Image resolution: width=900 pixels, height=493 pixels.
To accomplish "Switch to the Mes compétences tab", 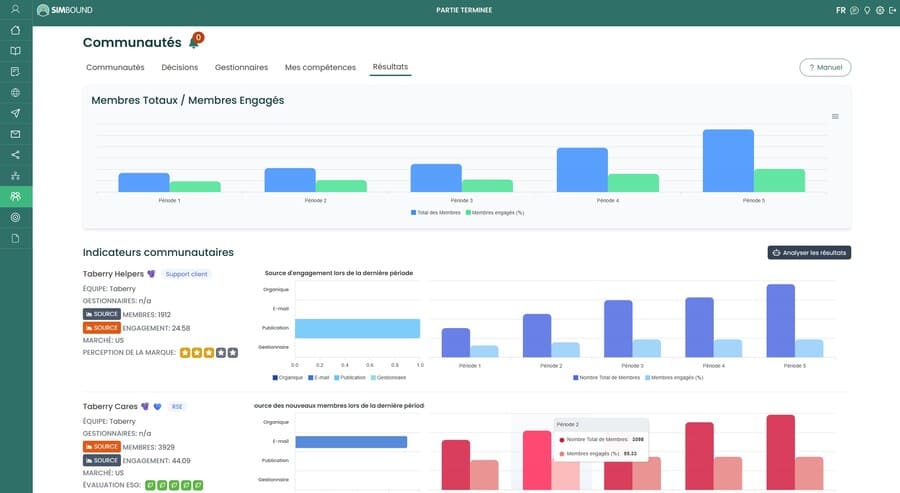I will click(320, 67).
